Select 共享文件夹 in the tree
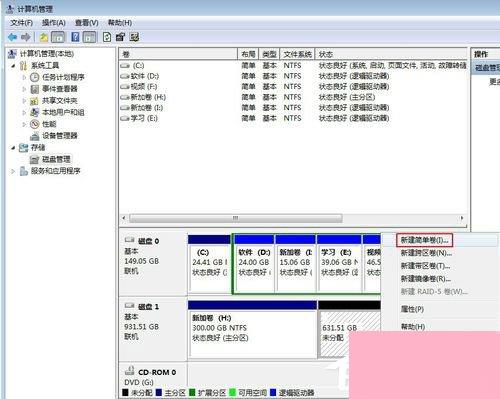This screenshot has width=500, height=399. point(60,101)
